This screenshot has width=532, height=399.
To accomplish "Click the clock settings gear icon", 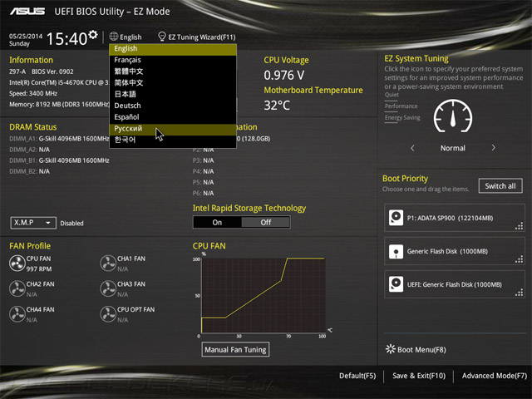I will click(93, 35).
